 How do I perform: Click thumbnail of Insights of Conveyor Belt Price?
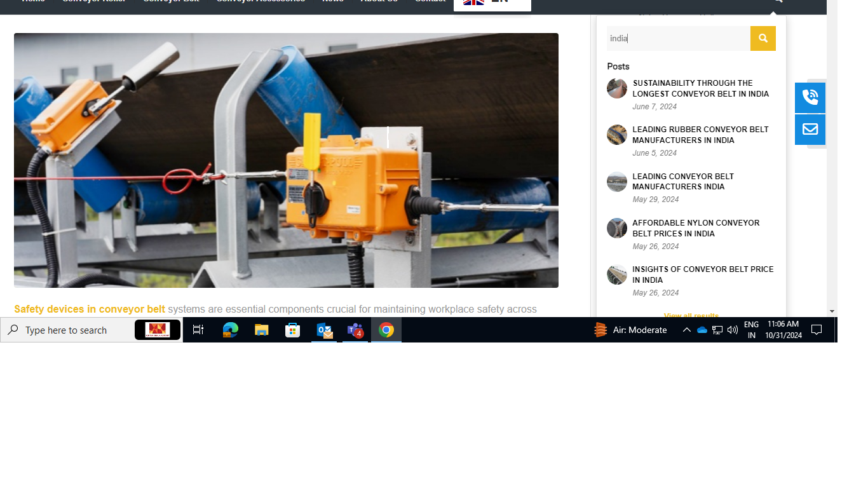[x=617, y=274]
